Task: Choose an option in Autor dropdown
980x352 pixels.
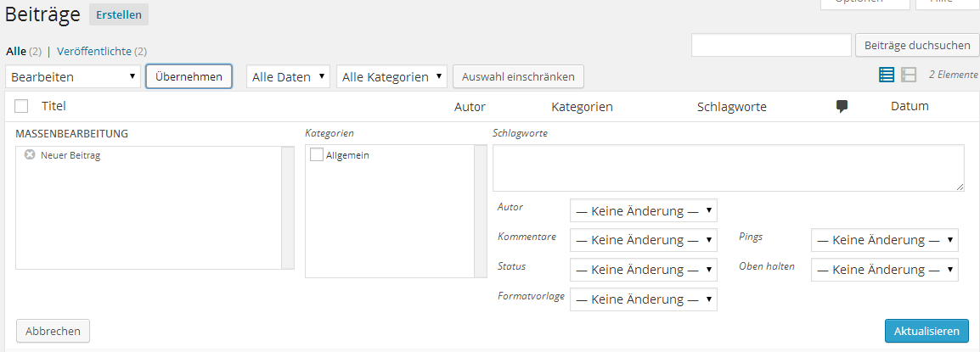Action: pyautogui.click(x=643, y=210)
